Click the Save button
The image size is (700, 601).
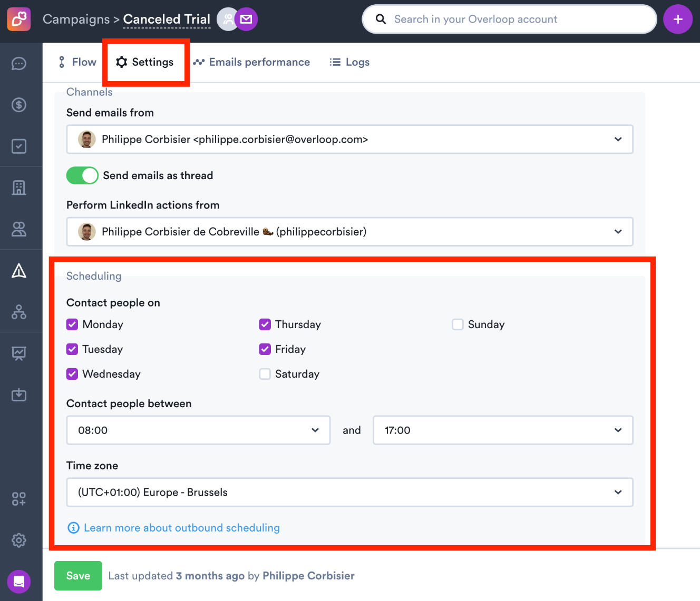[78, 576]
